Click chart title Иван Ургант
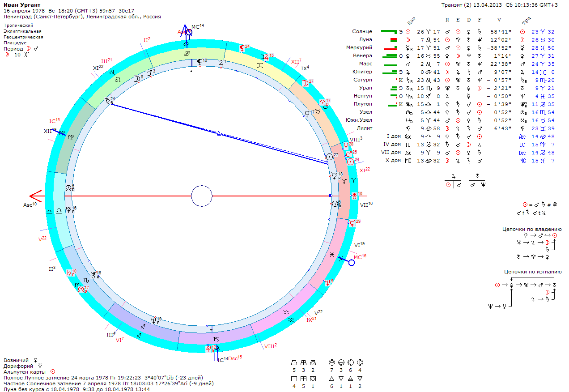This screenshot has width=569, height=392. (22, 4)
